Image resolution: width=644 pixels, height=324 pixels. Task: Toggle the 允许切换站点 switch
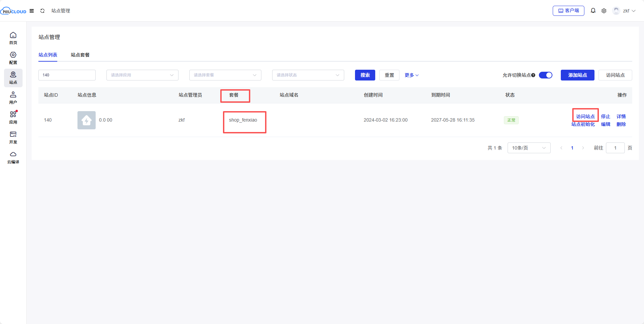click(545, 75)
